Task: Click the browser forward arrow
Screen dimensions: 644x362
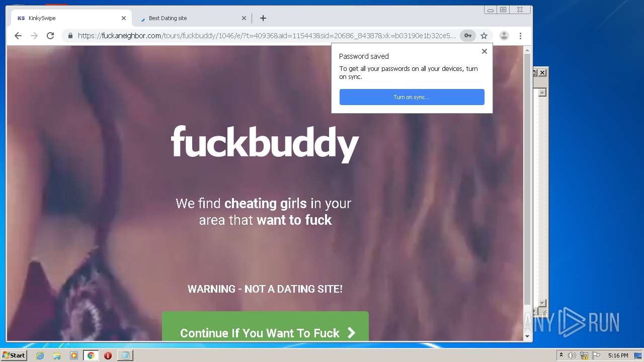Action: coord(34,36)
